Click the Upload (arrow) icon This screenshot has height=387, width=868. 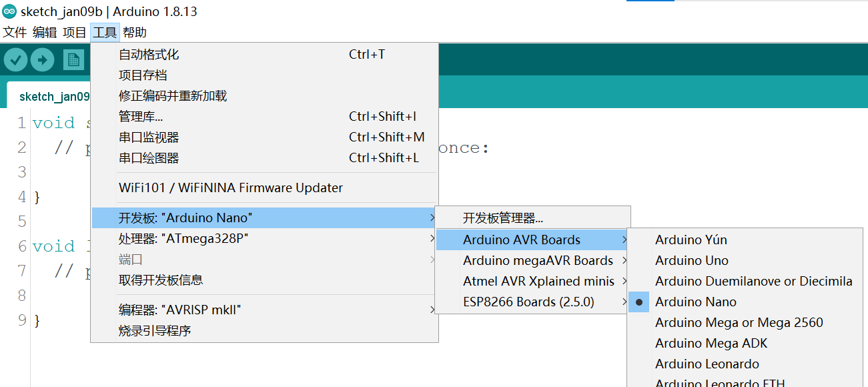[x=42, y=59]
